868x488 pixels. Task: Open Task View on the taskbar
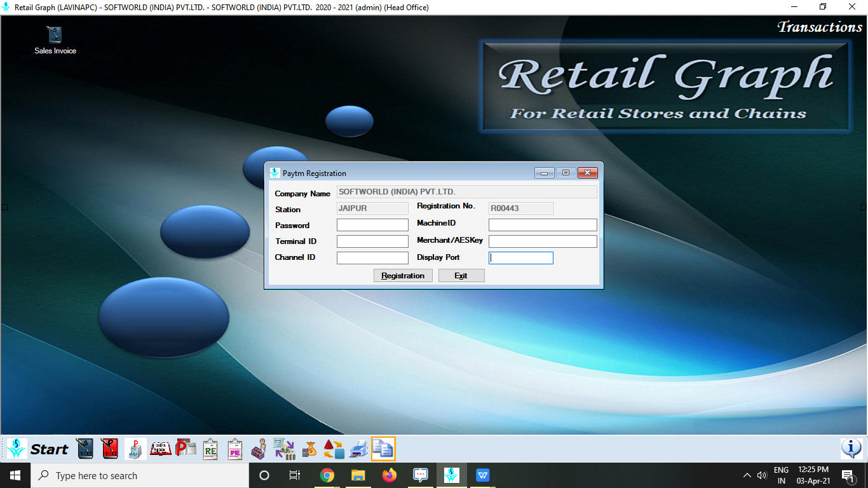tap(295, 475)
